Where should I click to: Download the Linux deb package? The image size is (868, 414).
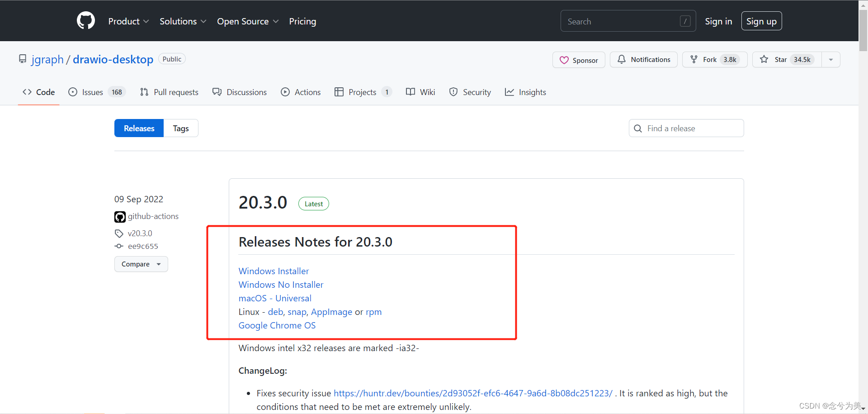275,312
